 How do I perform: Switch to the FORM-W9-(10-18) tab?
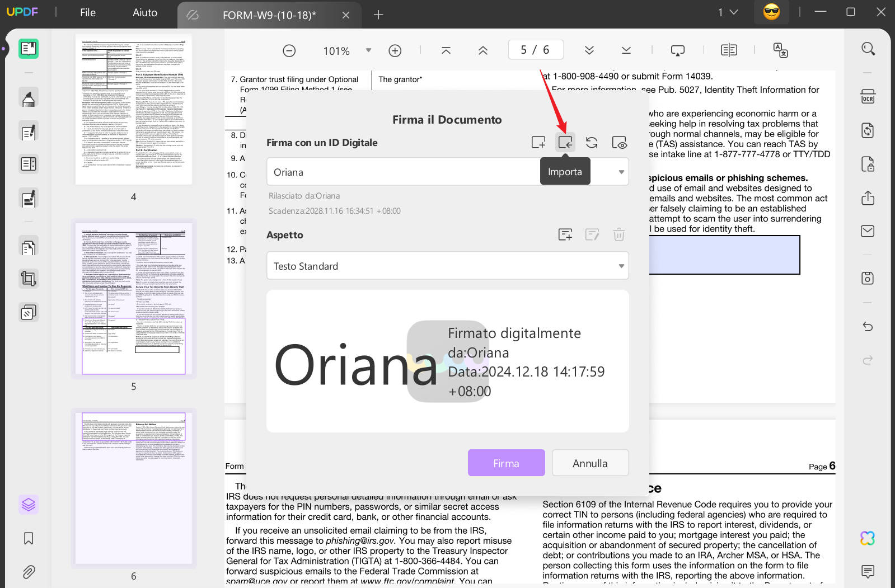click(x=269, y=15)
